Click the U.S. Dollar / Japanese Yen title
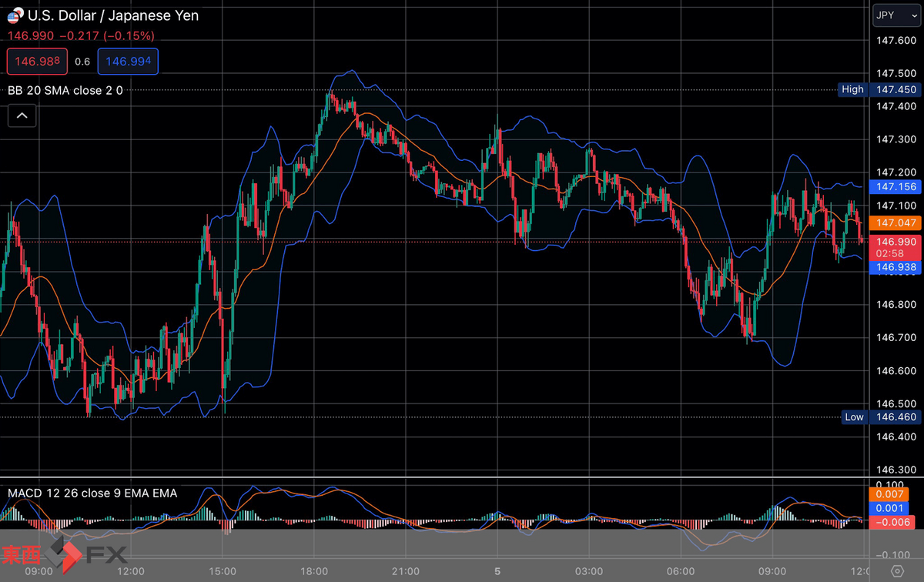 coord(112,15)
